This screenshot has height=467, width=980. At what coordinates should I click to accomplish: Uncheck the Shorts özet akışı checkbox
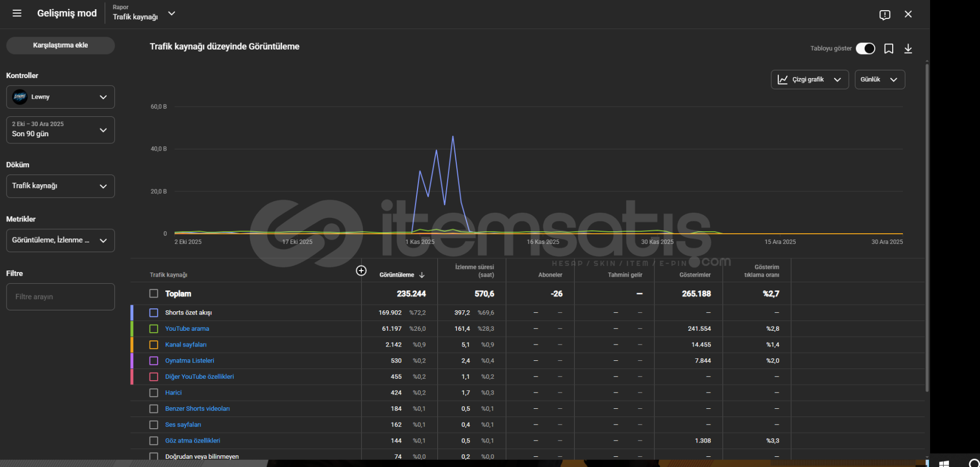(x=154, y=313)
